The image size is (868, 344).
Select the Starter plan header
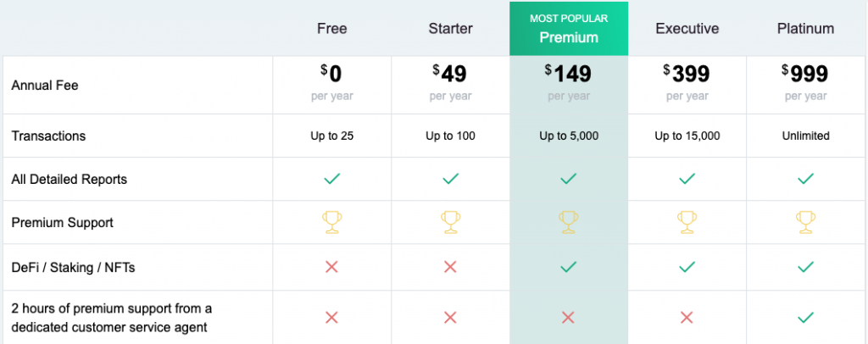(451, 29)
